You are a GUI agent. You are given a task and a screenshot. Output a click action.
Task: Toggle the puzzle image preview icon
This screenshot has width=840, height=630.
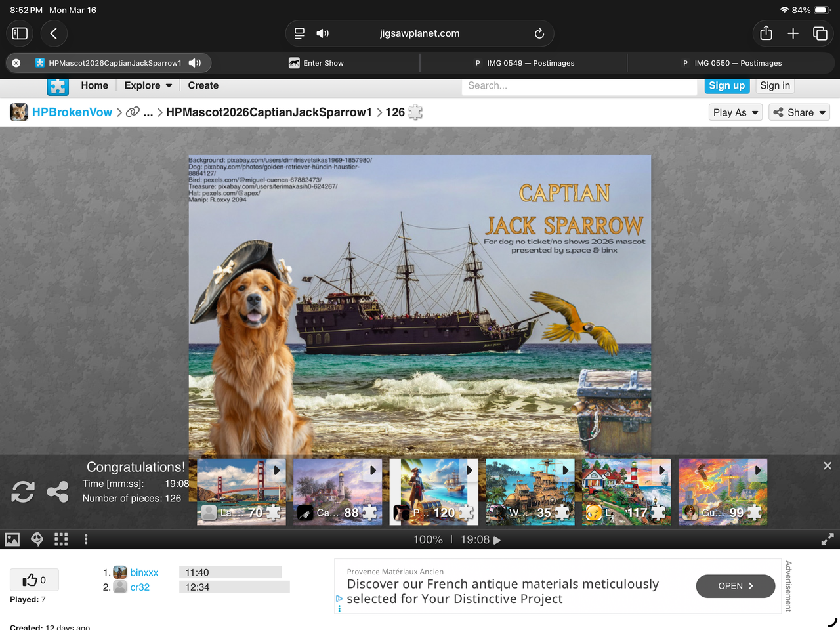point(12,539)
